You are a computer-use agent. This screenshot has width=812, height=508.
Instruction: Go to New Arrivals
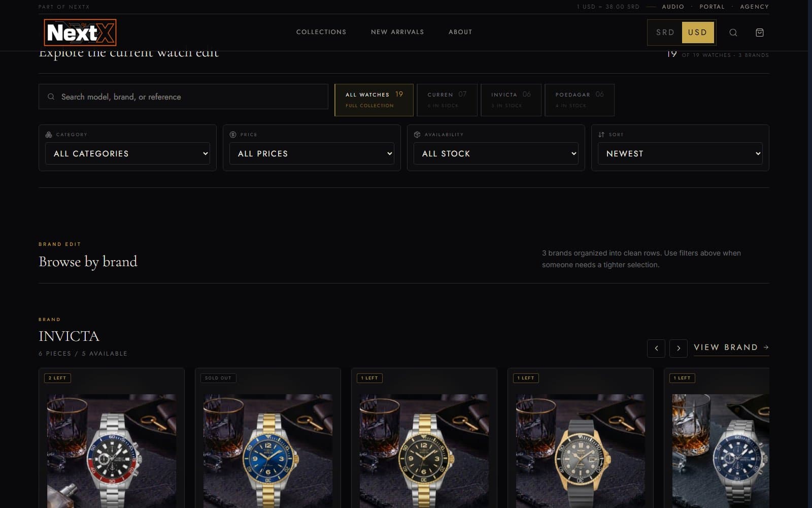tap(397, 32)
